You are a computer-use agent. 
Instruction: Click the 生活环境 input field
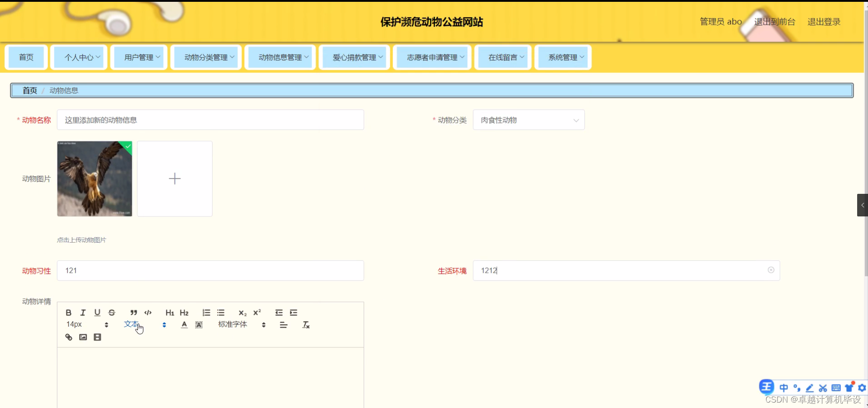[626, 271]
